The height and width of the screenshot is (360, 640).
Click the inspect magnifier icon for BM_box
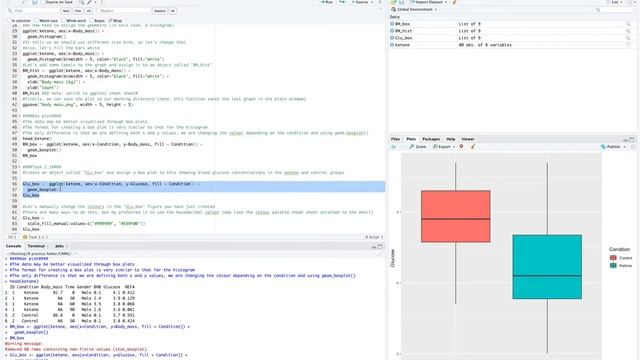628,24
